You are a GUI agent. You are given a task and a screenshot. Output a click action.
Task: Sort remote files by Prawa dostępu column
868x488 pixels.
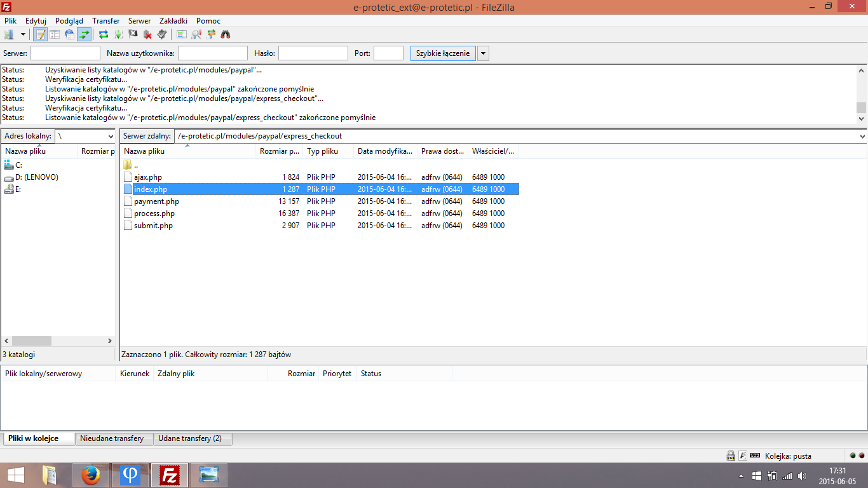coord(443,151)
